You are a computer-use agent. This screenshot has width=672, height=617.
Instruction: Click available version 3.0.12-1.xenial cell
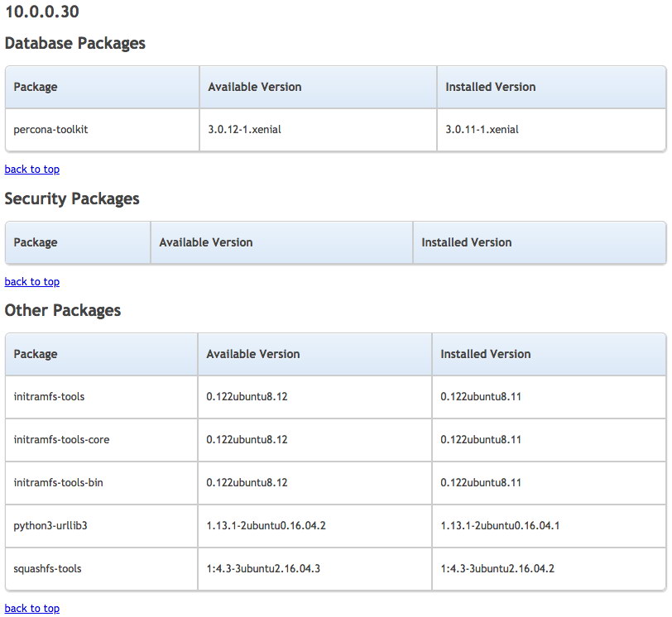(x=318, y=130)
